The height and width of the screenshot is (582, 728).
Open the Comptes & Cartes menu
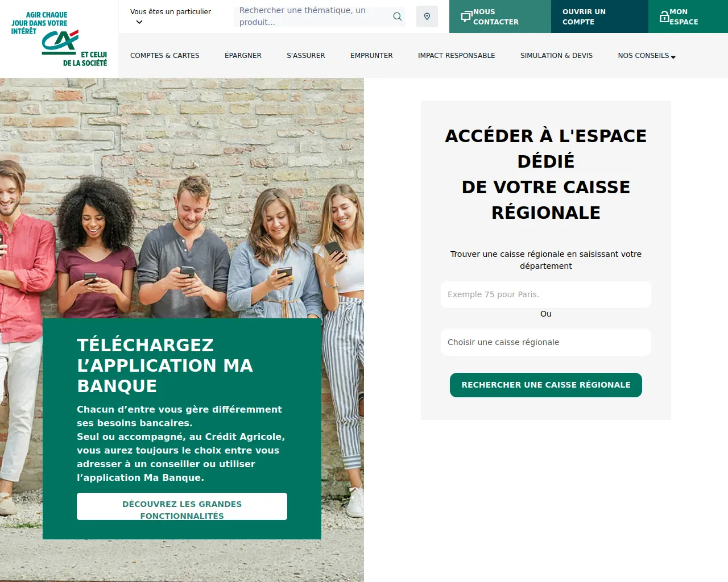(x=165, y=56)
